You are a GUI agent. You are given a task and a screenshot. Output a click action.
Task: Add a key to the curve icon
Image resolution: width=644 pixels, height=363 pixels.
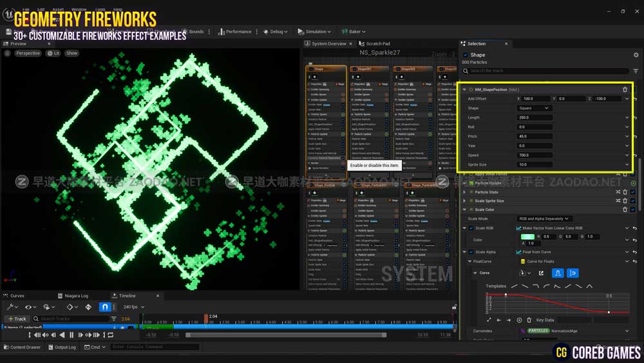[x=519, y=320]
